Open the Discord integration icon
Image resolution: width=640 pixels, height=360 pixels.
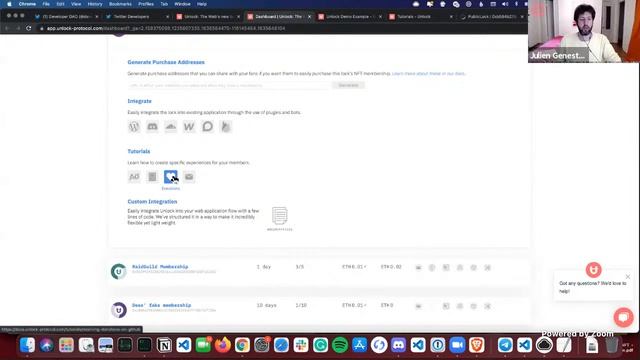click(x=152, y=127)
